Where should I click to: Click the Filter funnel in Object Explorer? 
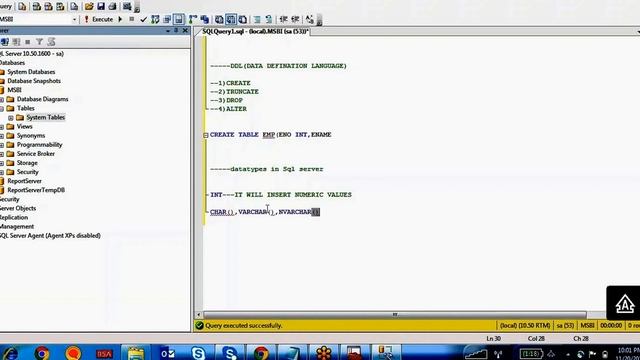(x=39, y=42)
